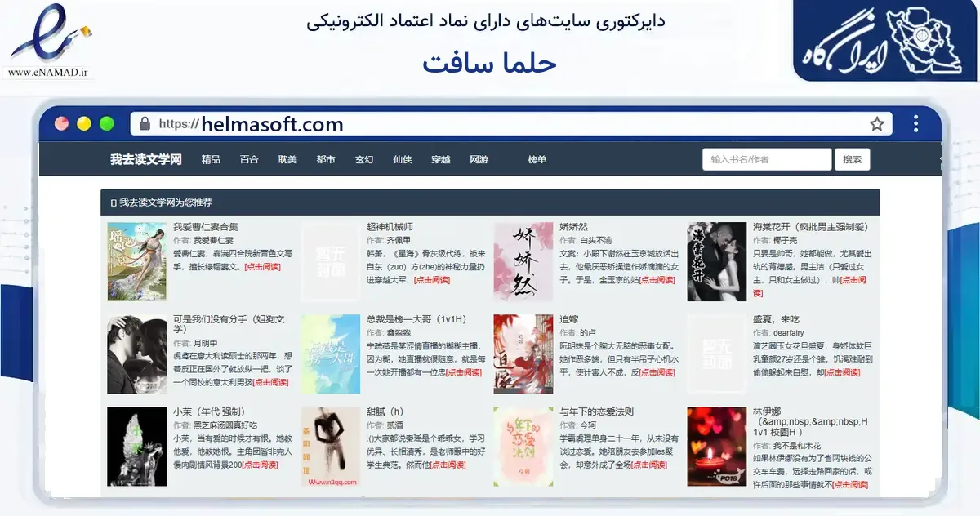
Task: Click author name dearfairy
Action: click(788, 333)
